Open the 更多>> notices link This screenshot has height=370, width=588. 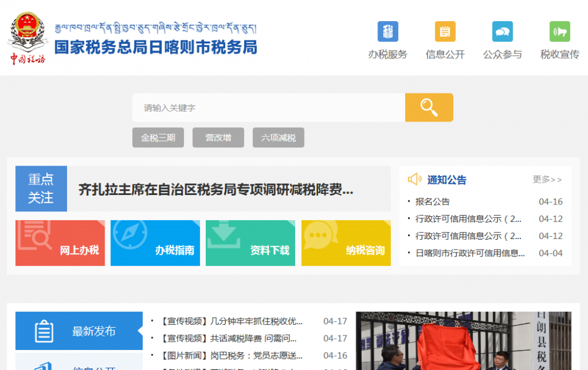click(548, 180)
